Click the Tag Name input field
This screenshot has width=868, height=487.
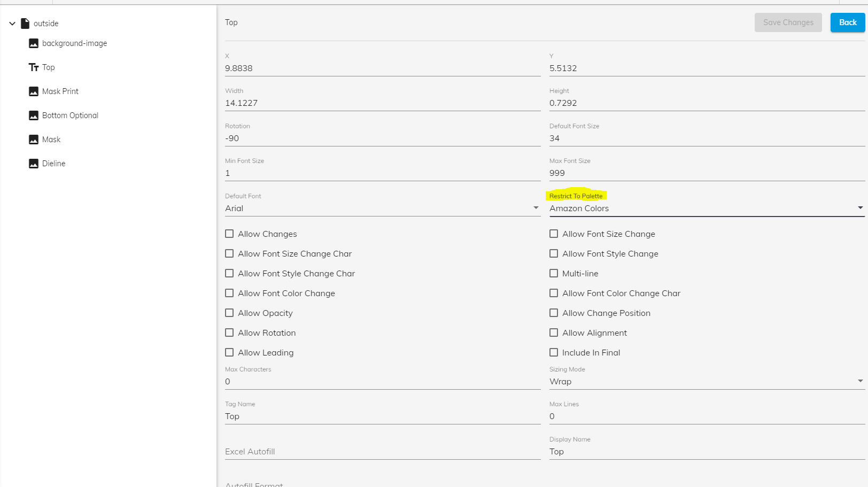[x=383, y=416]
